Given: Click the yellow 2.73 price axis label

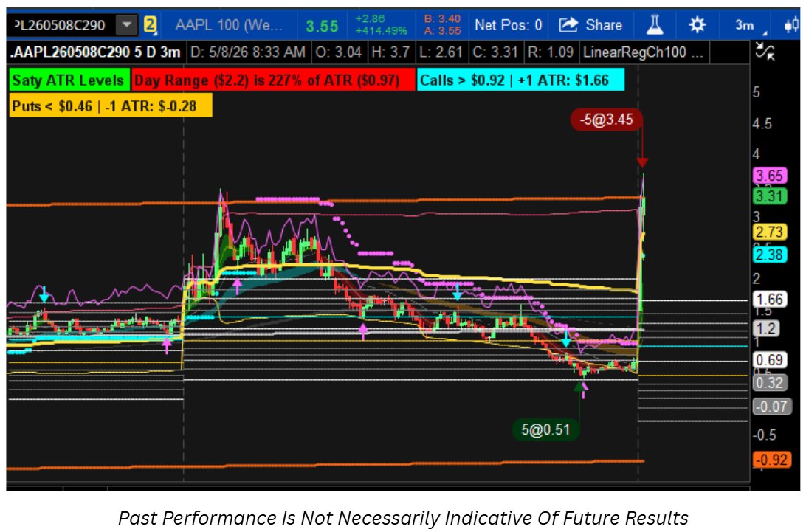Looking at the screenshot, I should [770, 232].
